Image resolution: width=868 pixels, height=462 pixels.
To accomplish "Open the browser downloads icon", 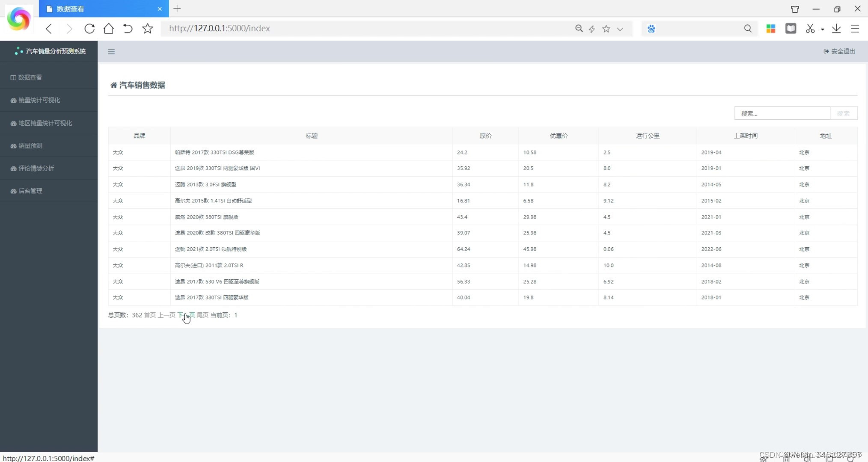I will click(836, 29).
